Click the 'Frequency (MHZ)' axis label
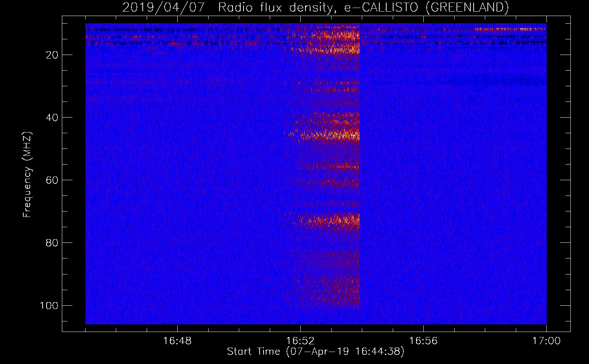The height and width of the screenshot is (364, 589). [27, 175]
